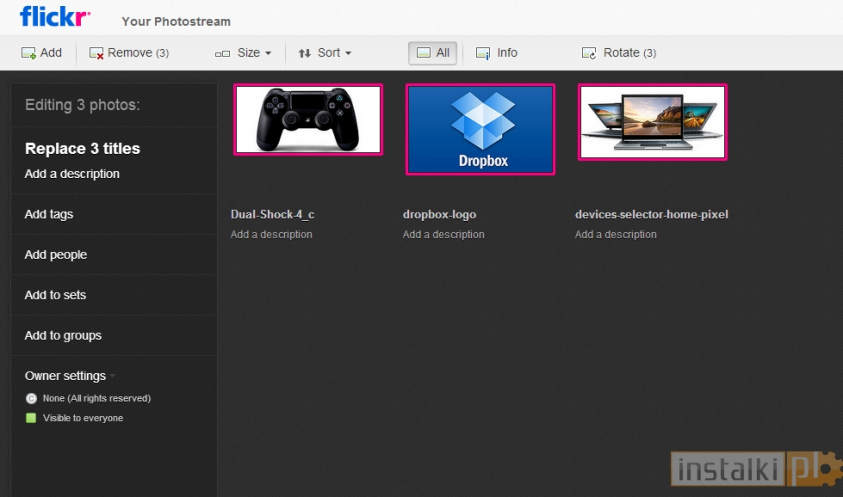Screen dimensions: 843x497
Task: Edit title devices-selector-home-pixel
Action: point(652,214)
